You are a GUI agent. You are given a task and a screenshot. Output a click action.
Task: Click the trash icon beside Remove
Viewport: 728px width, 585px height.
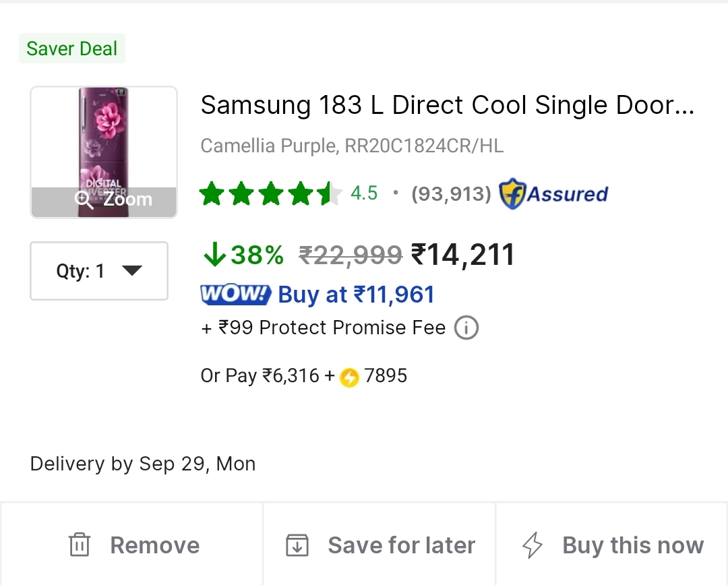pyautogui.click(x=80, y=545)
